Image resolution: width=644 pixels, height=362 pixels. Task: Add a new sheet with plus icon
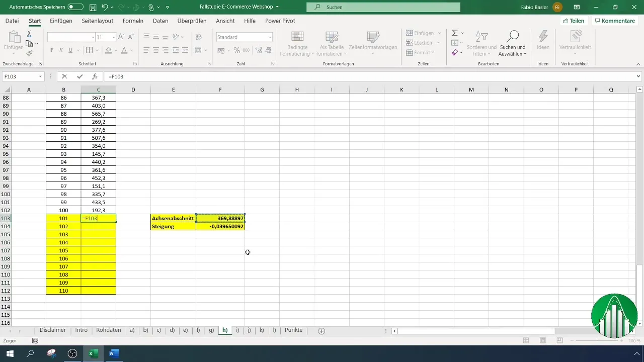pyautogui.click(x=321, y=330)
